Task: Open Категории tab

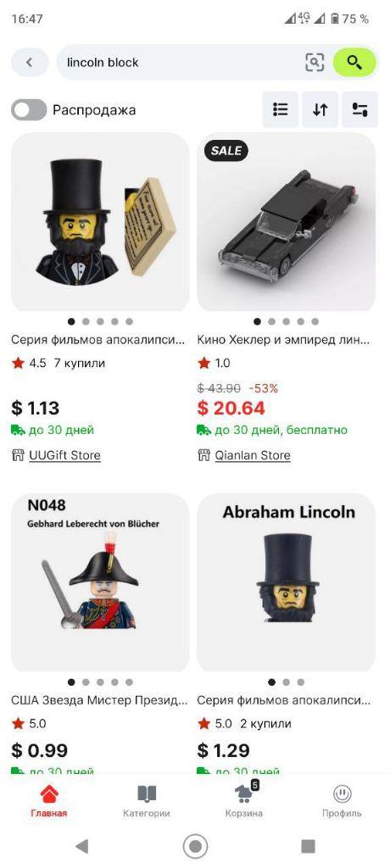Action: coord(147,801)
